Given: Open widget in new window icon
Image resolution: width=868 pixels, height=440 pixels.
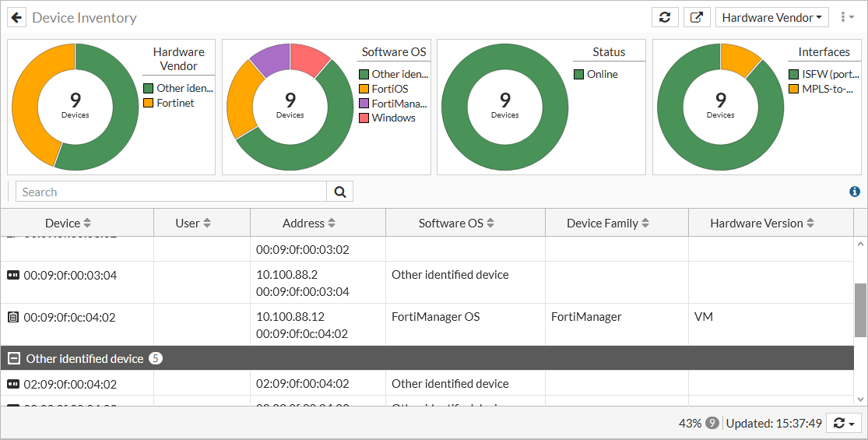Looking at the screenshot, I should coord(697,18).
